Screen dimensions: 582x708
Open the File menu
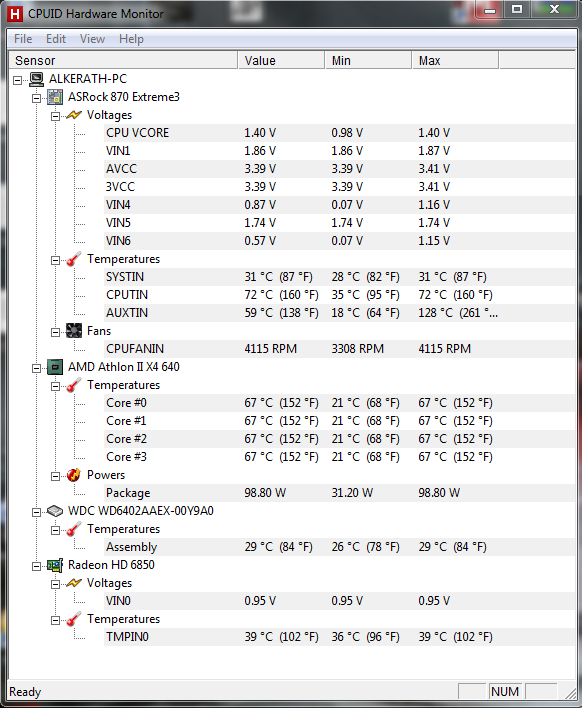[23, 39]
